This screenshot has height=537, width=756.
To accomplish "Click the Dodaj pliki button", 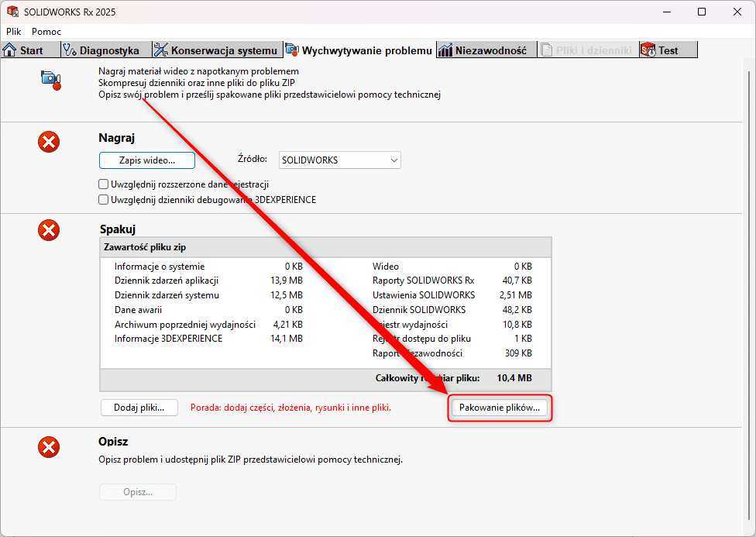I will point(139,408).
